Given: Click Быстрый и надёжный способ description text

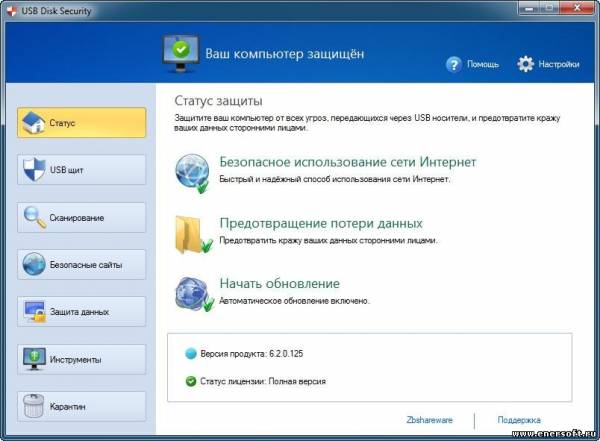Looking at the screenshot, I should pos(334,179).
